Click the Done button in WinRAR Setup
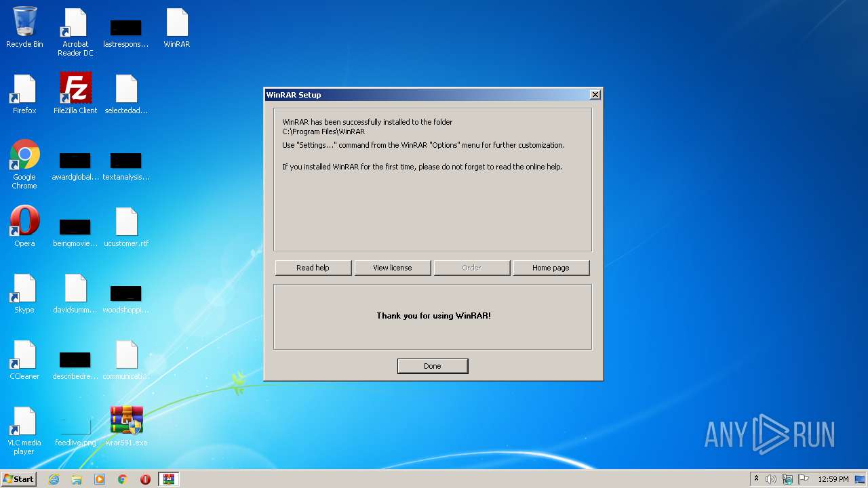Image resolution: width=868 pixels, height=488 pixels. click(433, 366)
